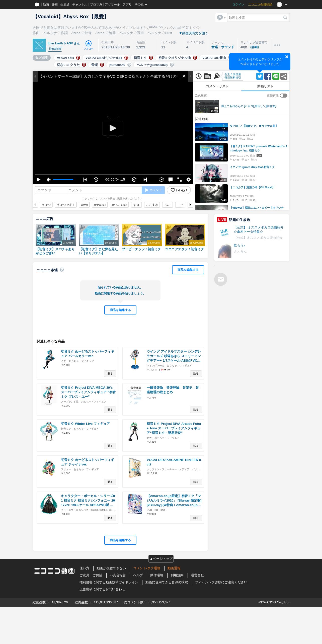Click アプリ in top menu
Screen dimensions: 322x644
[x=127, y=5]
